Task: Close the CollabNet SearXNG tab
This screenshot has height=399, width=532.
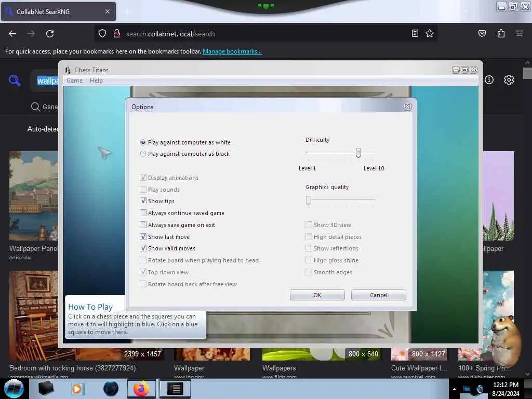Action: click(x=108, y=11)
